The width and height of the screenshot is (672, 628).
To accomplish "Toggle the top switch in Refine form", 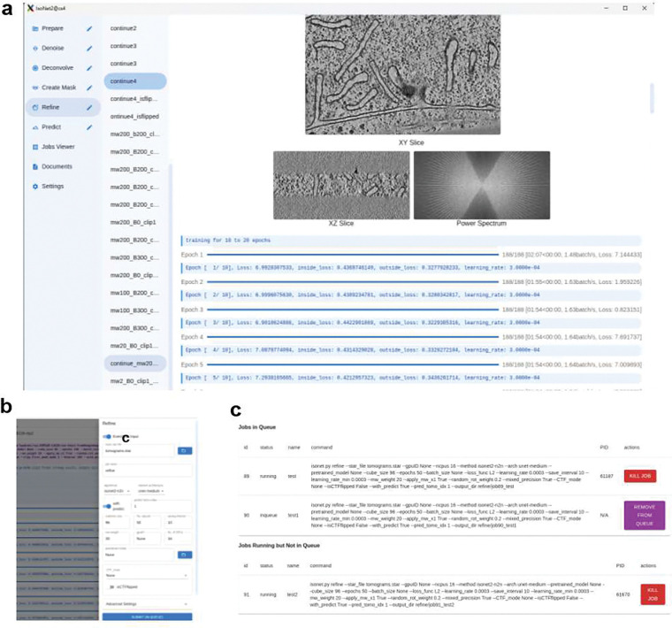I will [107, 436].
